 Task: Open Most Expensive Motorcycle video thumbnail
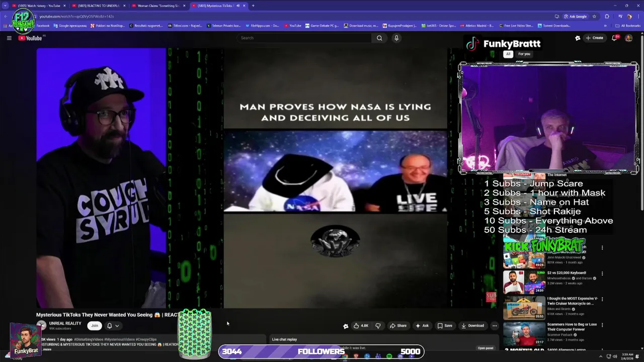pos(524,307)
